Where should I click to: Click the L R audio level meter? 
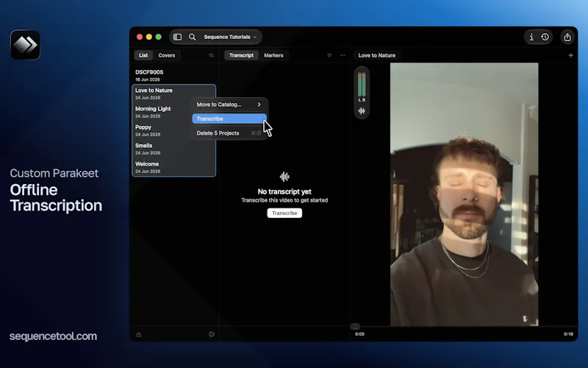point(362,86)
